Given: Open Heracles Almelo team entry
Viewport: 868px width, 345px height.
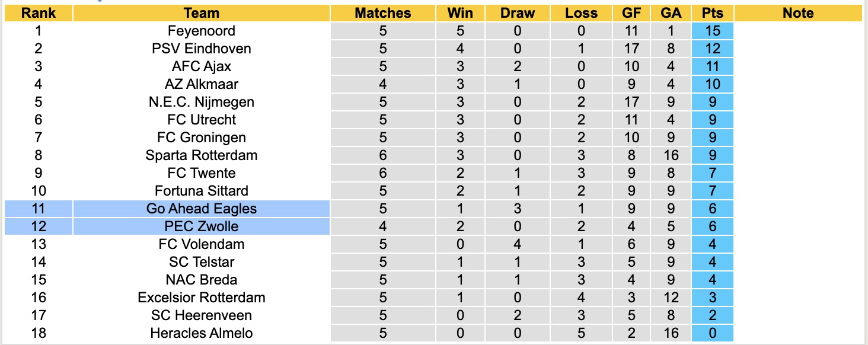Looking at the screenshot, I should pos(202,333).
